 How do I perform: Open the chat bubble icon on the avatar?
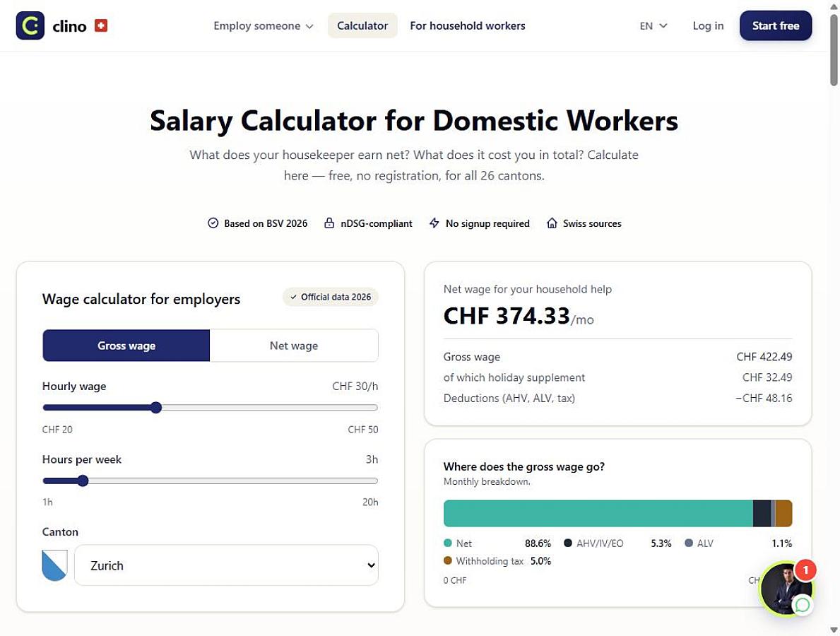point(802,605)
